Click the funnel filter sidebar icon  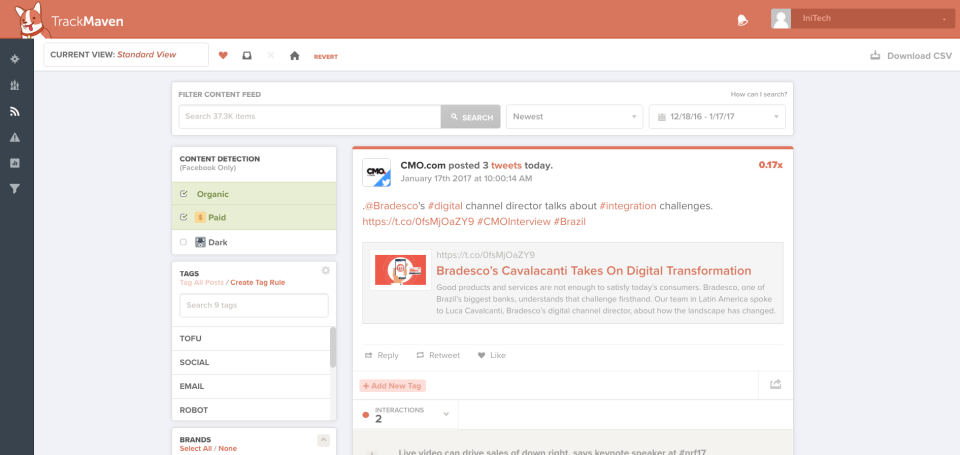[x=15, y=188]
